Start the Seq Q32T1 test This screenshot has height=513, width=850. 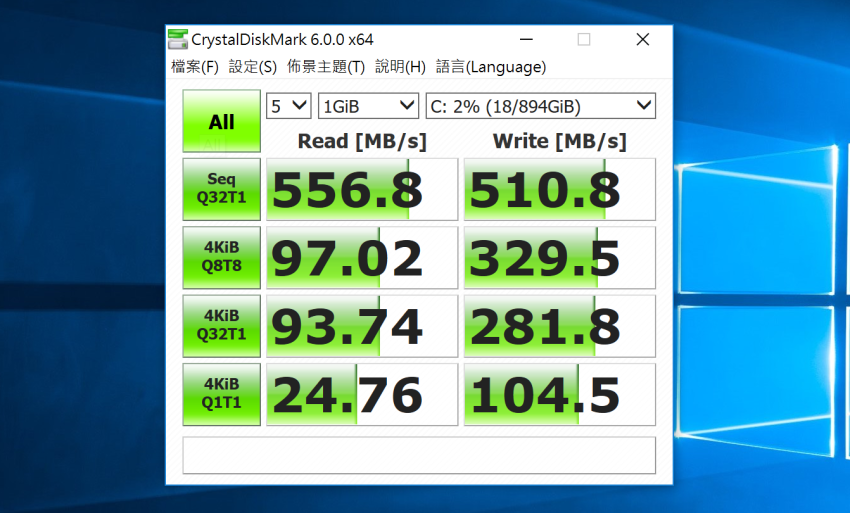click(x=222, y=189)
